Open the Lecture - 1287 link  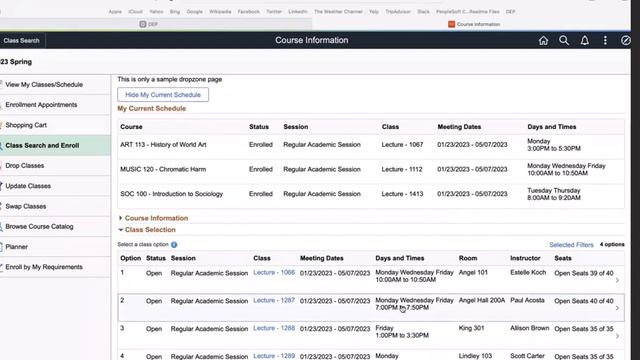pos(274,300)
